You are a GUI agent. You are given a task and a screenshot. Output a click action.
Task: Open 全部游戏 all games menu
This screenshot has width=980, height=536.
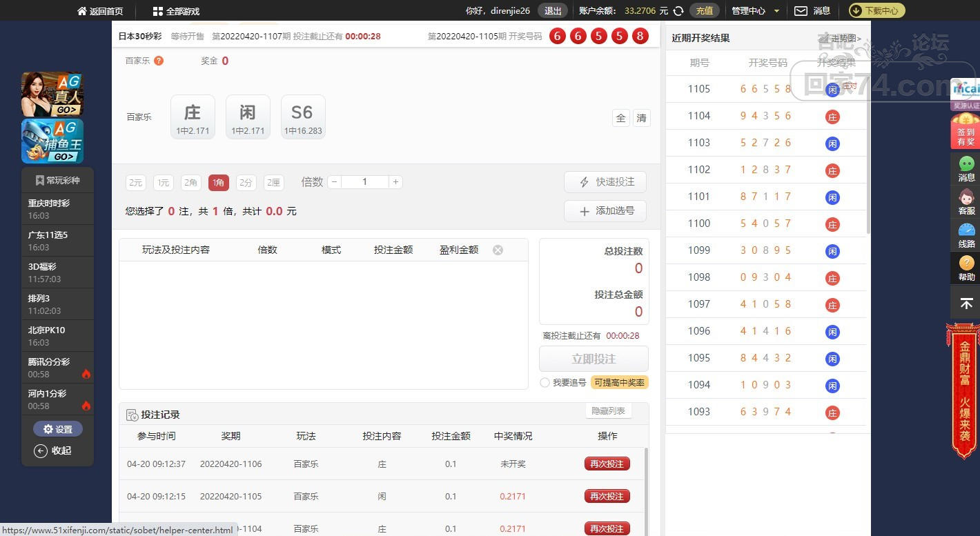(176, 11)
